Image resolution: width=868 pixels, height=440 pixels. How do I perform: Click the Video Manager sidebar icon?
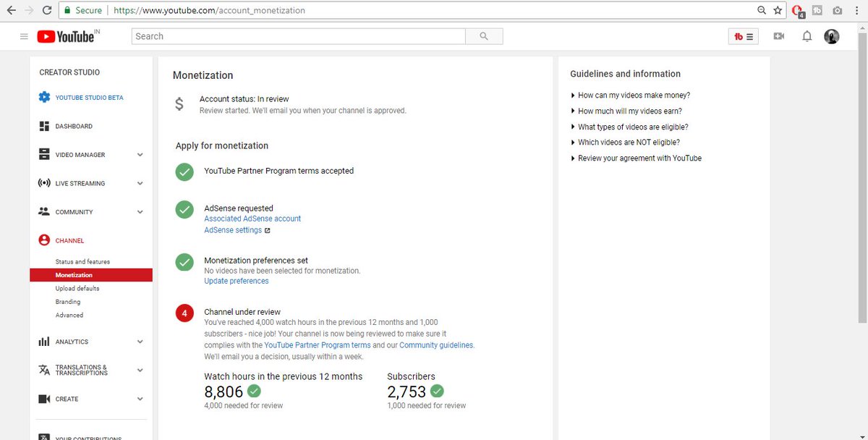coord(44,154)
